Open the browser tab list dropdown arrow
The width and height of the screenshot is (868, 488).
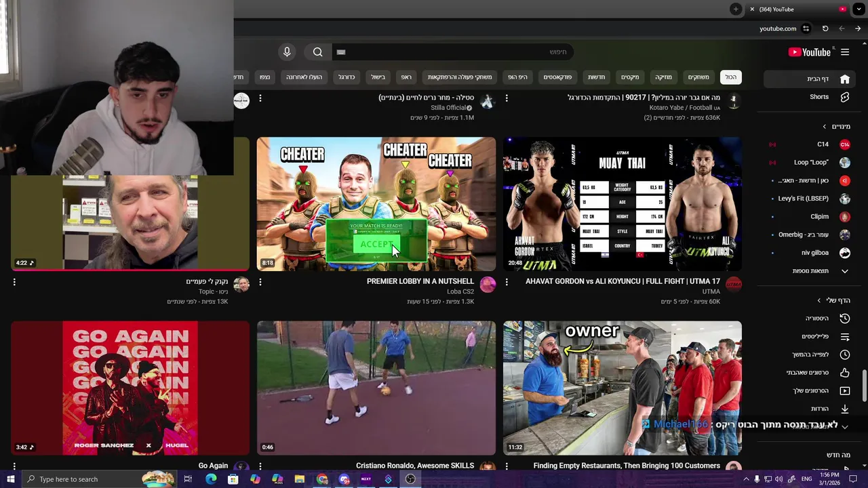point(859,9)
